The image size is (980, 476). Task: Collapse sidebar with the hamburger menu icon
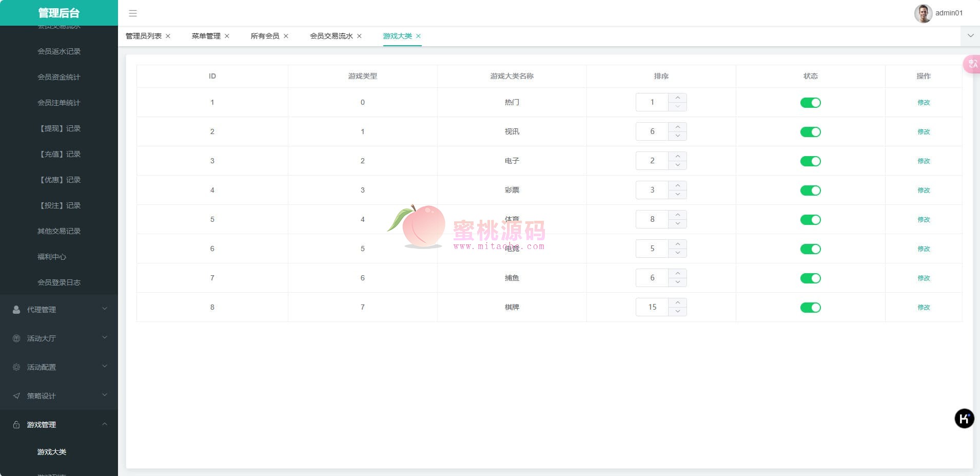click(x=133, y=13)
